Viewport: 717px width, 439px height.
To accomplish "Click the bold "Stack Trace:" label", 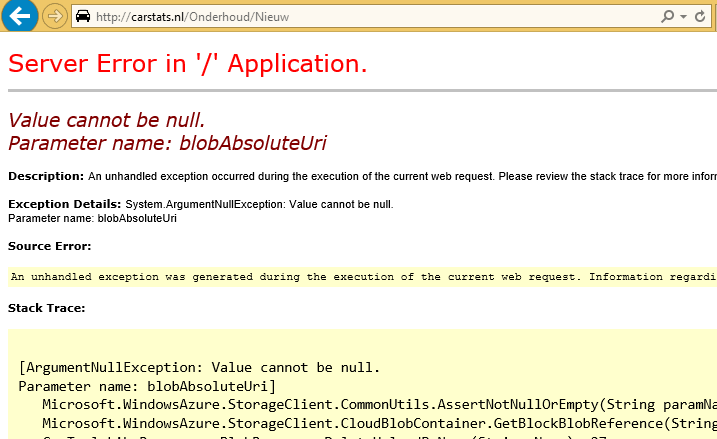I will [x=47, y=308].
